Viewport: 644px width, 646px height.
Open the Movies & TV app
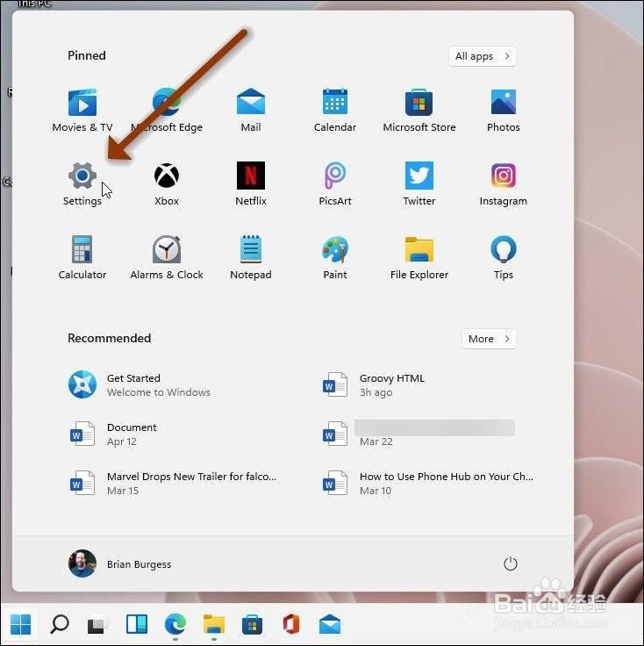pyautogui.click(x=82, y=110)
